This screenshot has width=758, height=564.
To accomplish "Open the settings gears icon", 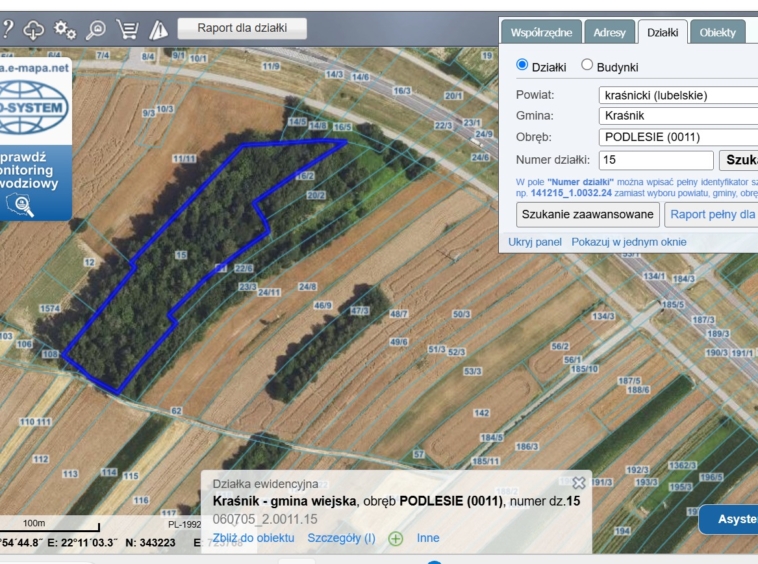I will [65, 29].
